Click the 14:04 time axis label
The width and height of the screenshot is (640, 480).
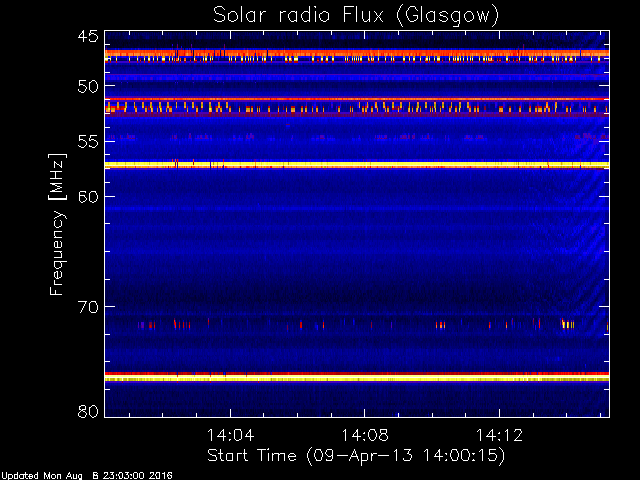point(231,435)
